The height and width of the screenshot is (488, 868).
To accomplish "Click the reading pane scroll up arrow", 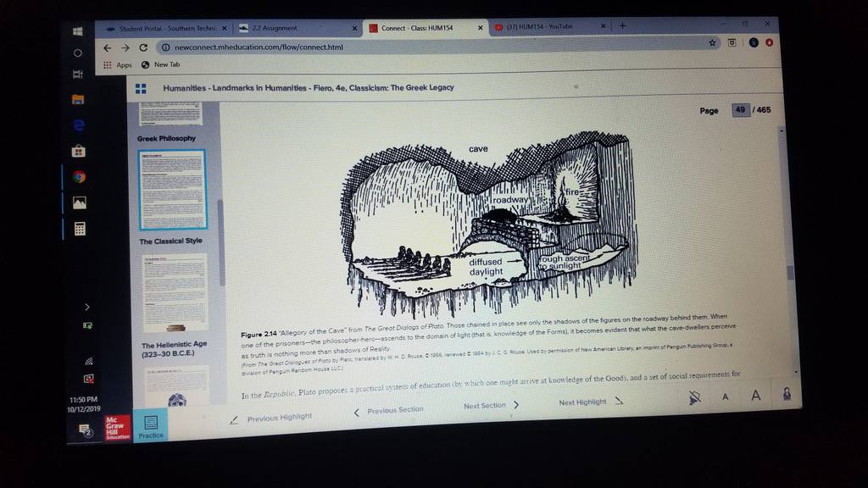I will [782, 131].
